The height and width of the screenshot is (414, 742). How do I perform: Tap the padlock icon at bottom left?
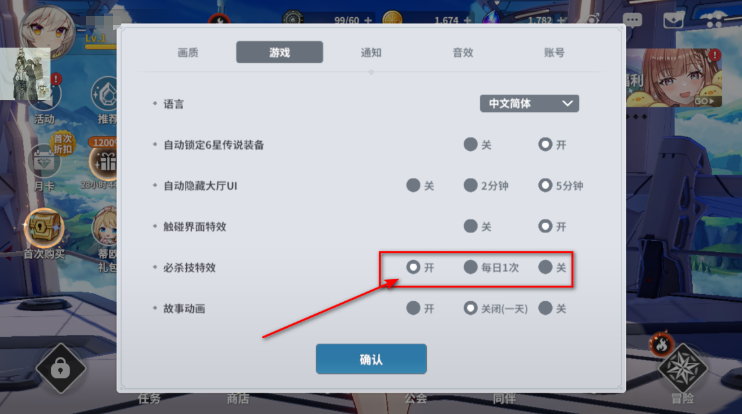click(x=61, y=368)
